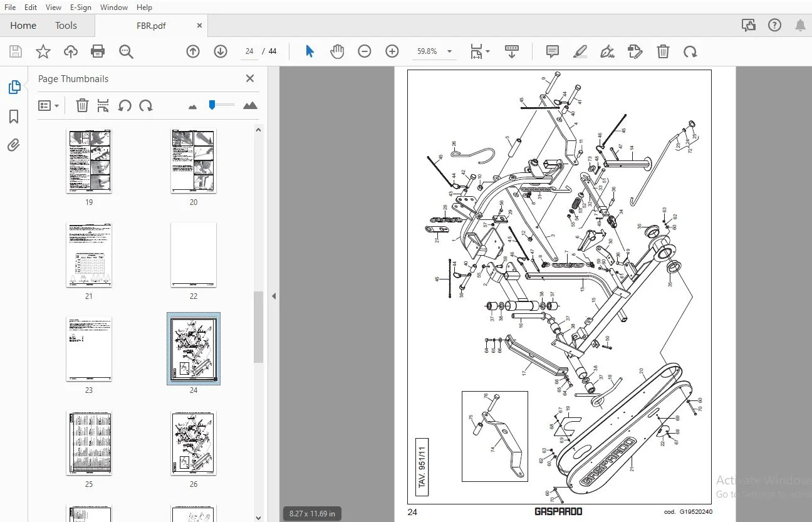
Task: Close the FBR.pdf tab
Action: click(x=200, y=26)
